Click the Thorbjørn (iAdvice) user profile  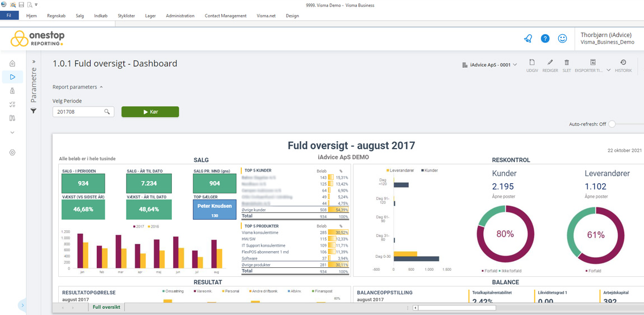point(608,38)
